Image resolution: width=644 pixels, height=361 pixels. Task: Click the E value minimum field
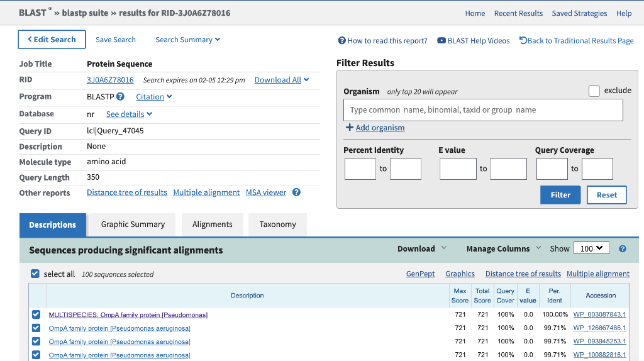click(x=458, y=169)
